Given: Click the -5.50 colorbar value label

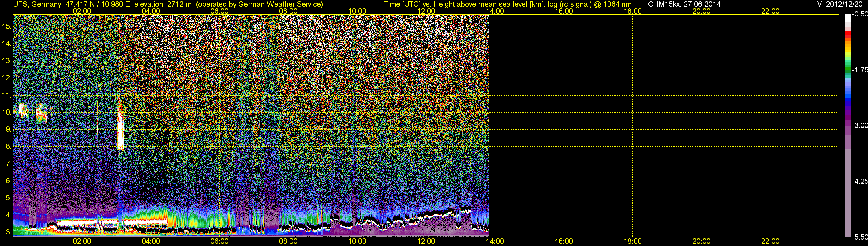Looking at the screenshot, I should [x=860, y=237].
